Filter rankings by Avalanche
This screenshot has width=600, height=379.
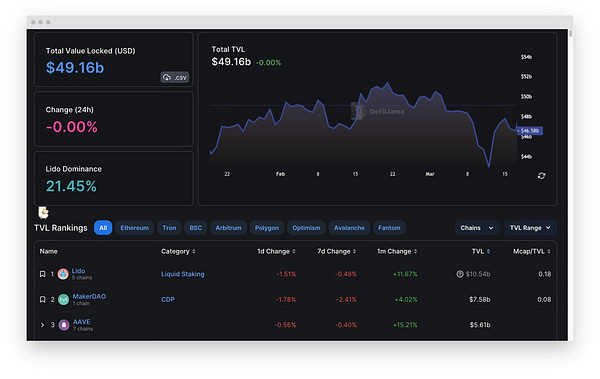coord(349,228)
